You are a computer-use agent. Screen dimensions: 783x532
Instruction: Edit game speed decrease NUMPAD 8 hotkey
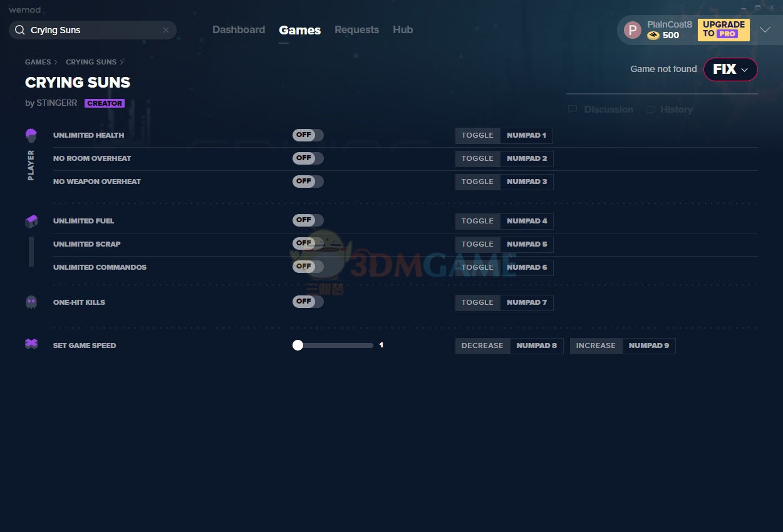coord(536,345)
